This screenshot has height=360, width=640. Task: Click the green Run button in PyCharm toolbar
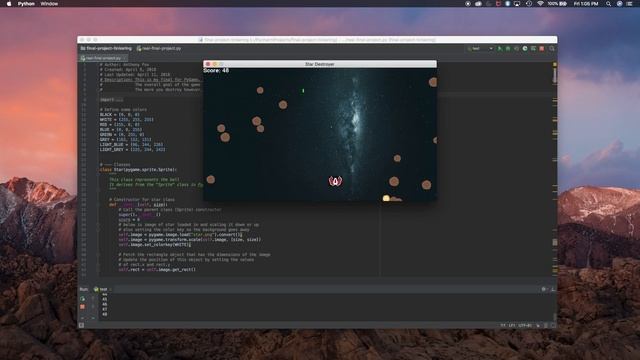500,49
